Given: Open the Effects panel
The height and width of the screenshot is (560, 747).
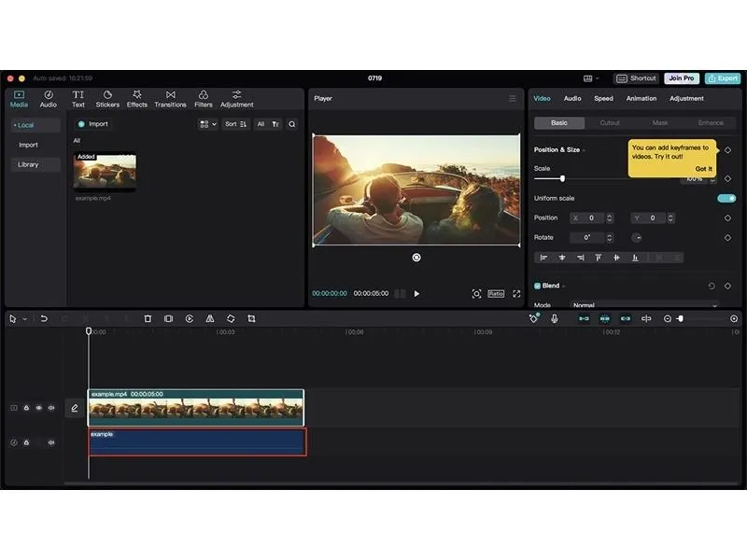Looking at the screenshot, I should [136, 99].
